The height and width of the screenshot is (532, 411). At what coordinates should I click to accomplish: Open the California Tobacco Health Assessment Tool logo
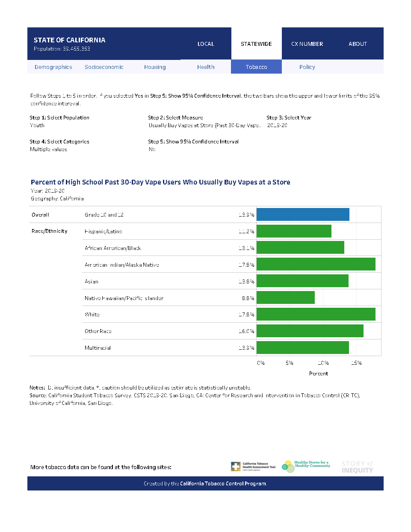[x=253, y=467]
